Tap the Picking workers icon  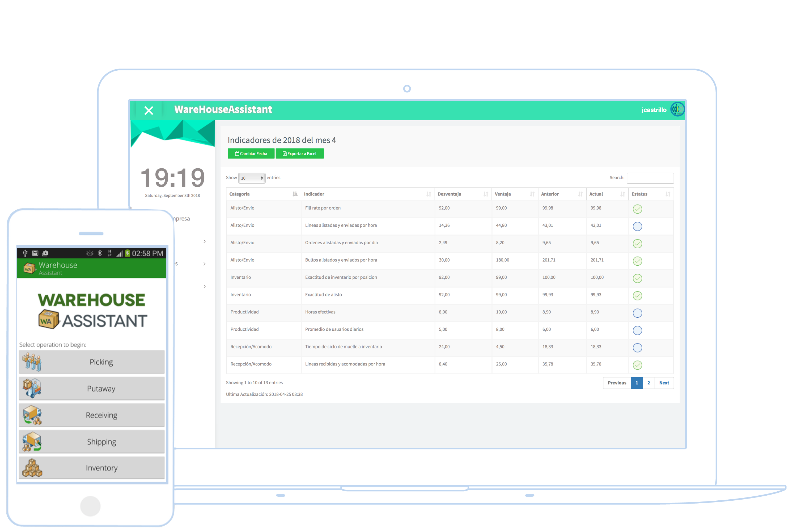(x=32, y=362)
